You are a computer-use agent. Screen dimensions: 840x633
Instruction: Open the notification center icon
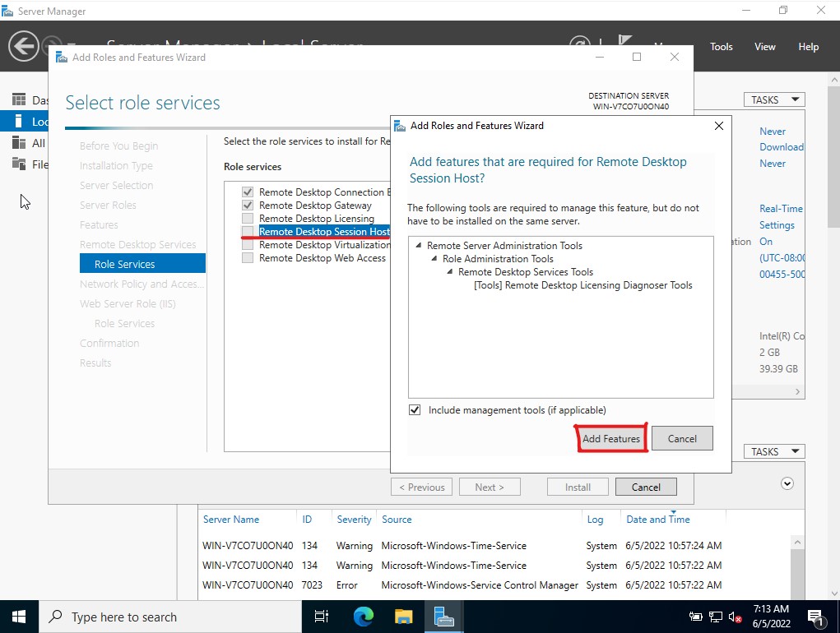coord(815,618)
